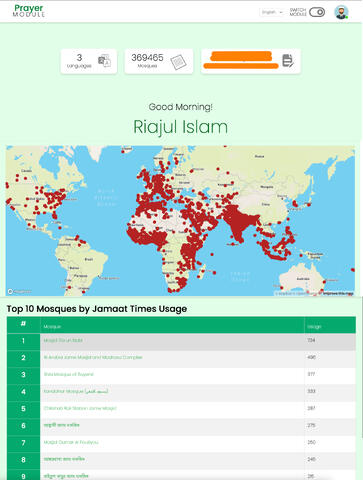Click the rank number 5 cell
The width and height of the screenshot is (363, 480).
tap(23, 409)
